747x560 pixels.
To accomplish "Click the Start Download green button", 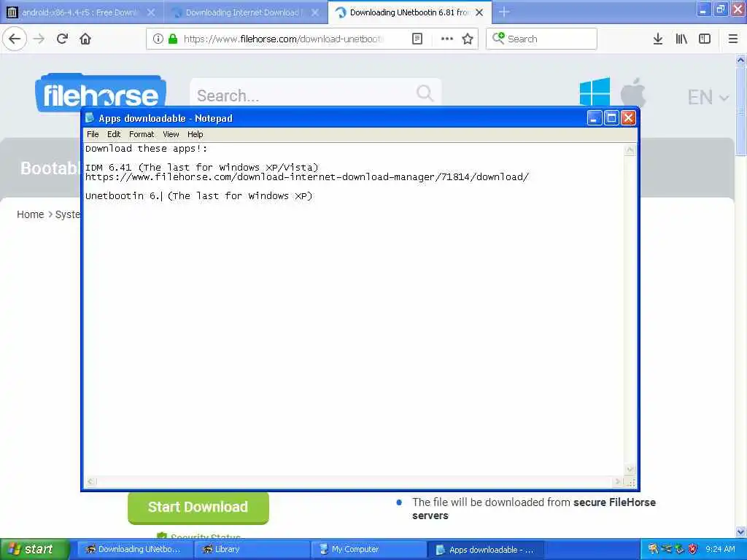I will (198, 507).
